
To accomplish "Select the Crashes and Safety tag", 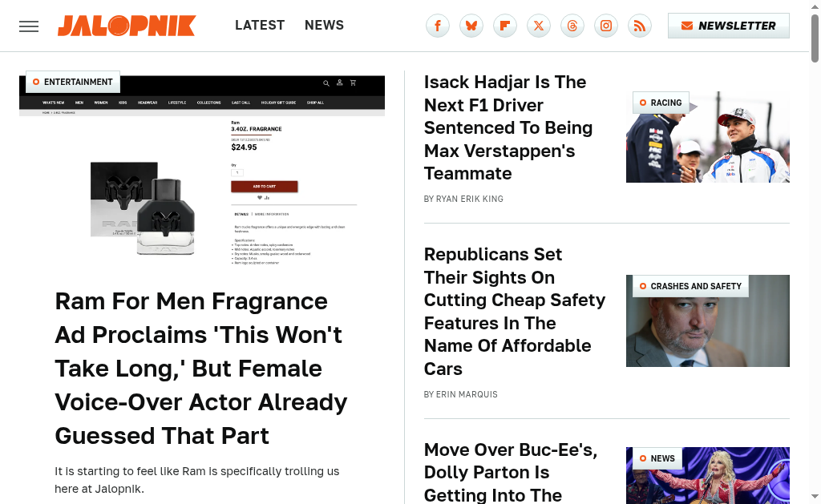I will 690,286.
